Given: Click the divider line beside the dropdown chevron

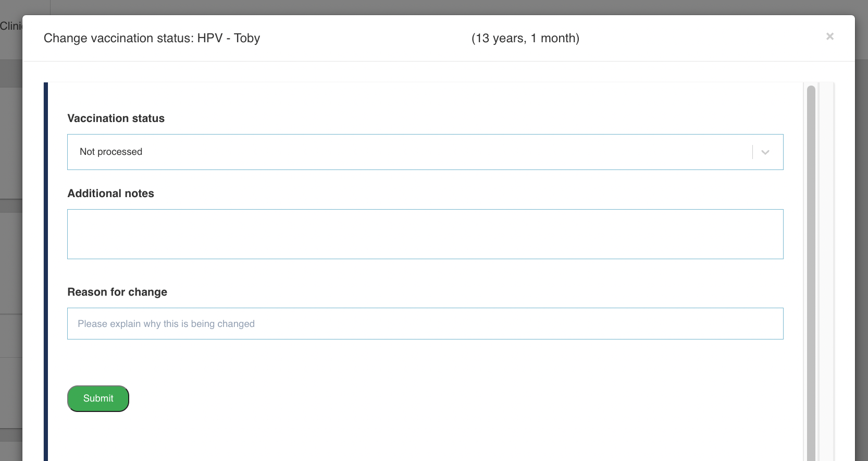Looking at the screenshot, I should tap(752, 152).
